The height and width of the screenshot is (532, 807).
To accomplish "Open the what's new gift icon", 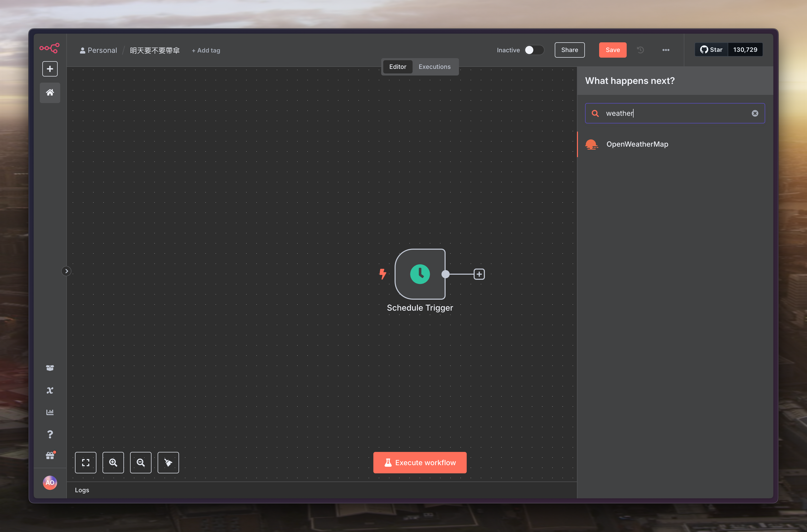I will (50, 456).
